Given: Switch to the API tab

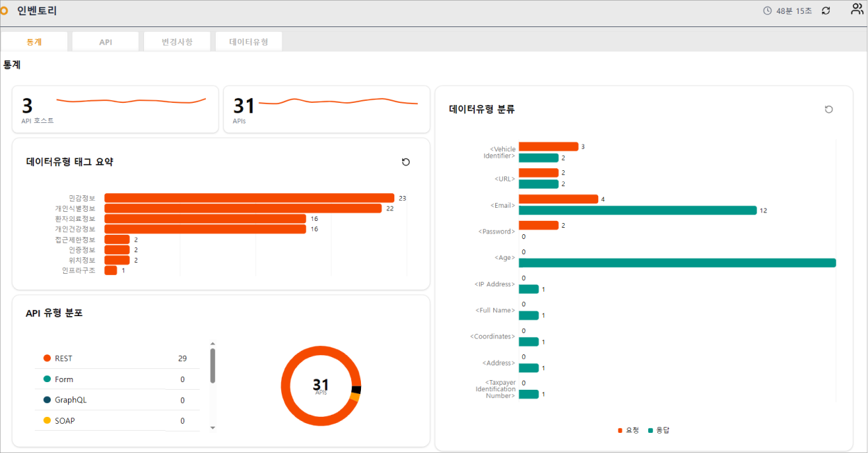Looking at the screenshot, I should tap(105, 42).
